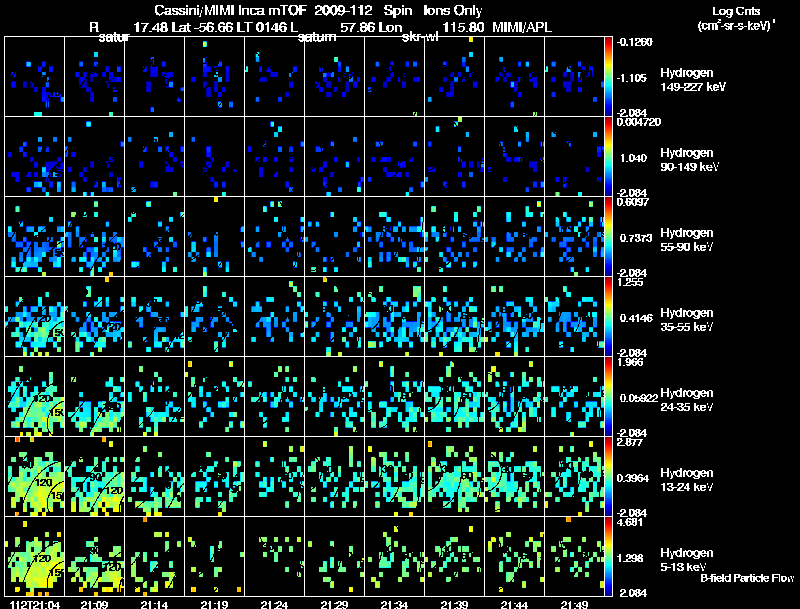
Task: Click the 'Hydrogen 149-227 keV' row label
Action: [692, 80]
